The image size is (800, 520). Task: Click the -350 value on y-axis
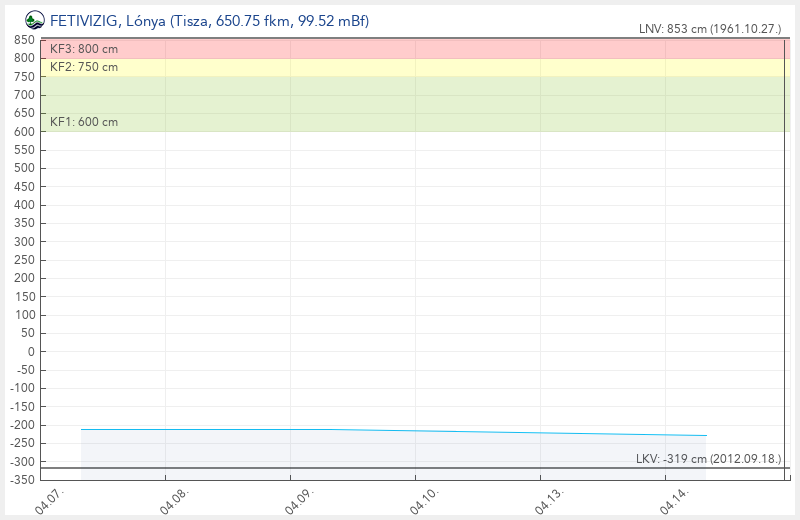22,480
